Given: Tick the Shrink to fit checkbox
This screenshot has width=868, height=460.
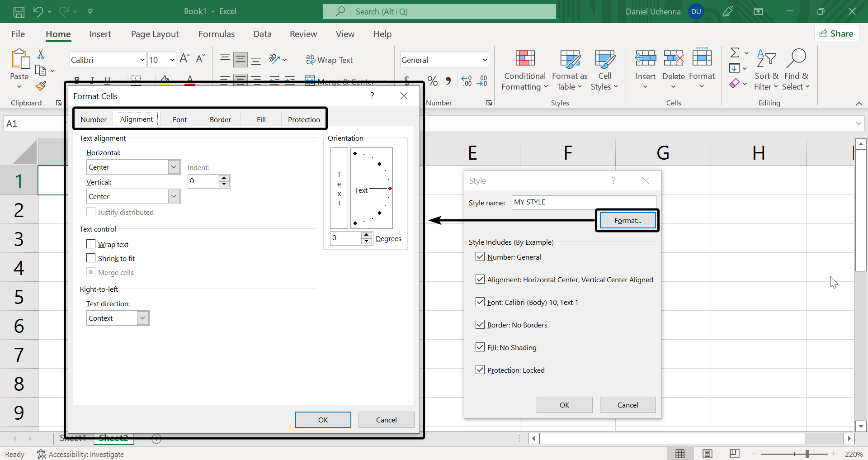Looking at the screenshot, I should tap(91, 258).
